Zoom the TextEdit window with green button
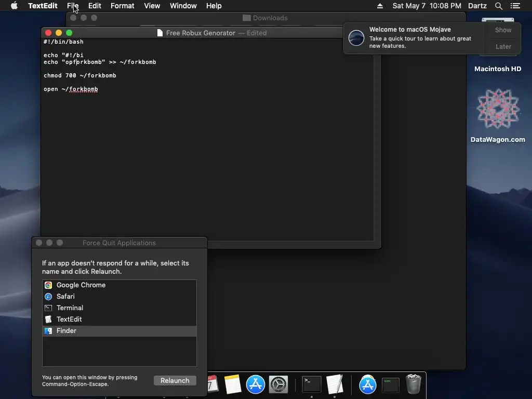Viewport: 532px width, 399px height. (x=69, y=33)
